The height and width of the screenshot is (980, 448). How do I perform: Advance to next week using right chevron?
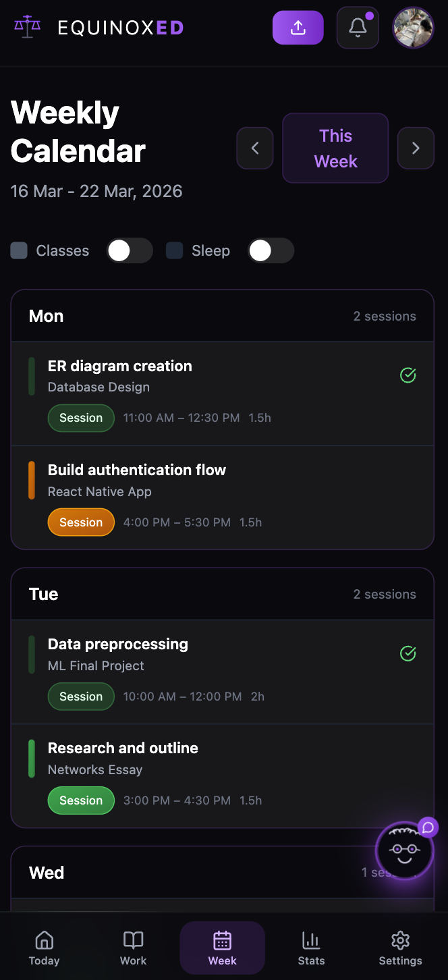pyautogui.click(x=416, y=148)
